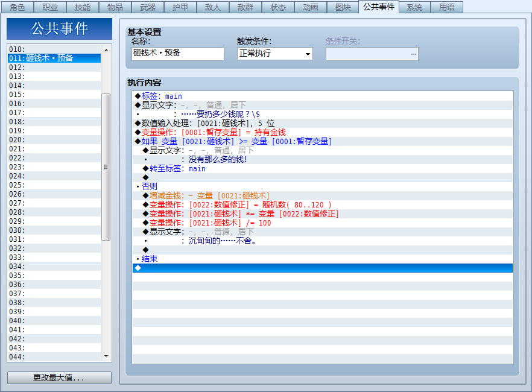Select the 标签: main command

[x=323, y=96]
